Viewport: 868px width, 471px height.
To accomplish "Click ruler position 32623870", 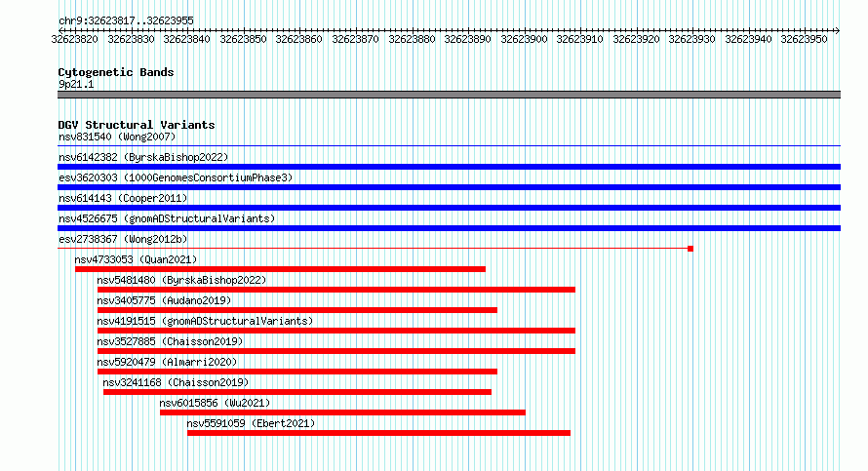I will (355, 39).
